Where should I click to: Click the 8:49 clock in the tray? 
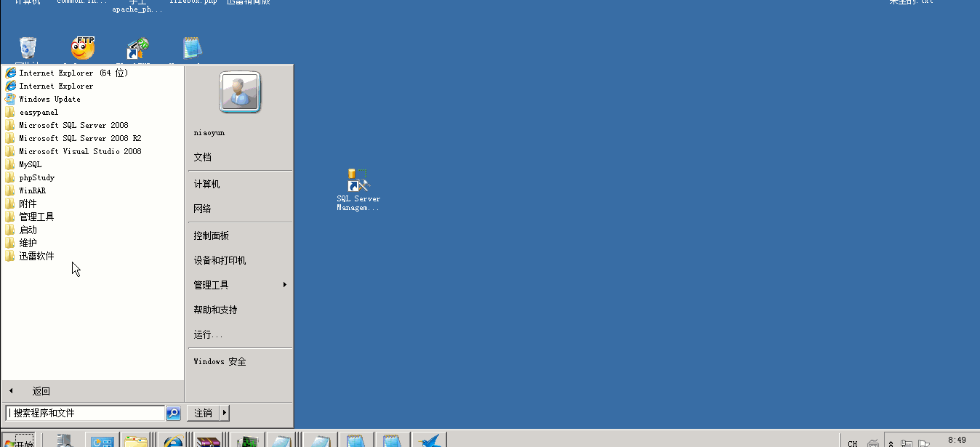pos(957,440)
